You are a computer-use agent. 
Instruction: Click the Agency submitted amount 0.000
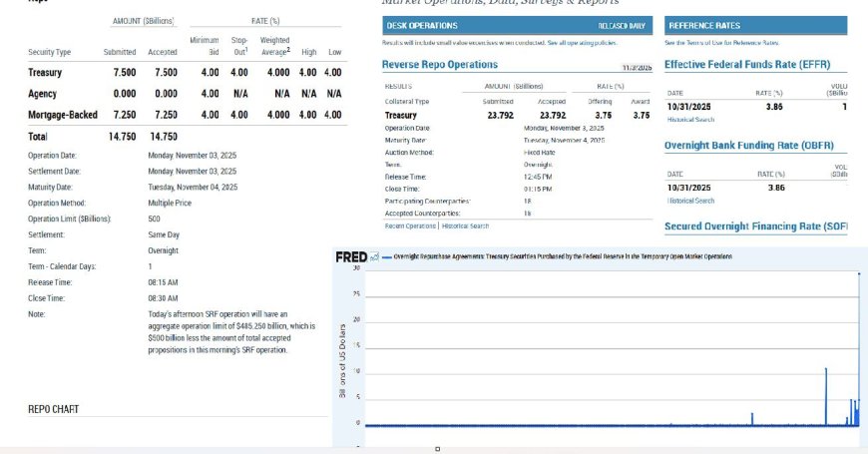(x=125, y=94)
